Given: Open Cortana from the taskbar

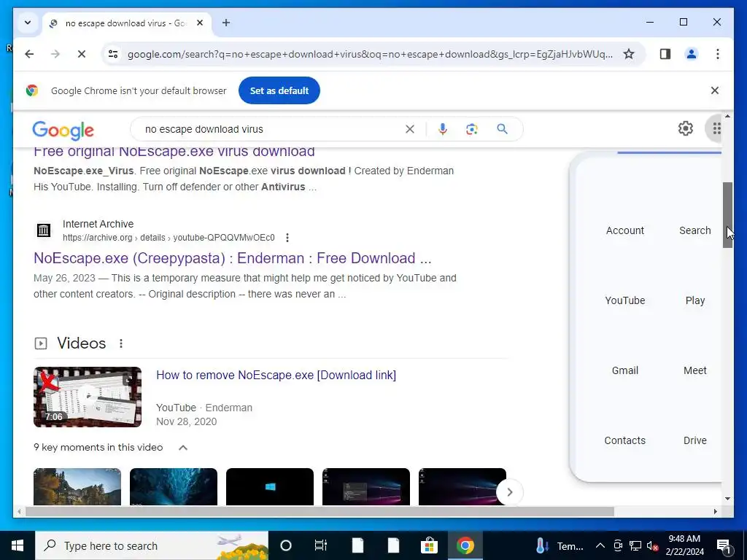Looking at the screenshot, I should (x=286, y=545).
